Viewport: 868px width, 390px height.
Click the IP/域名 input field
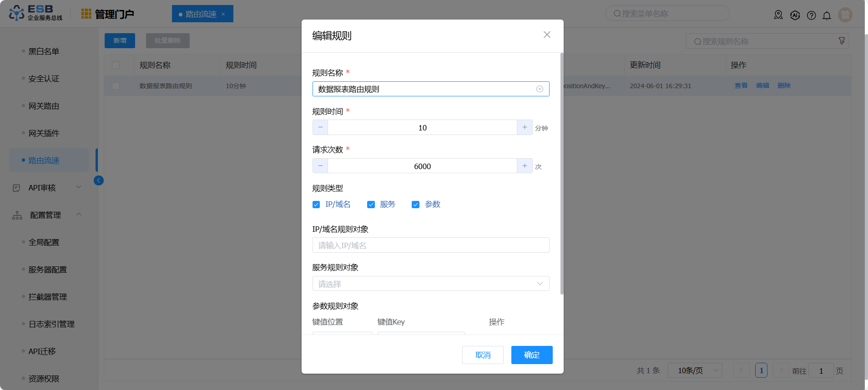click(430, 245)
